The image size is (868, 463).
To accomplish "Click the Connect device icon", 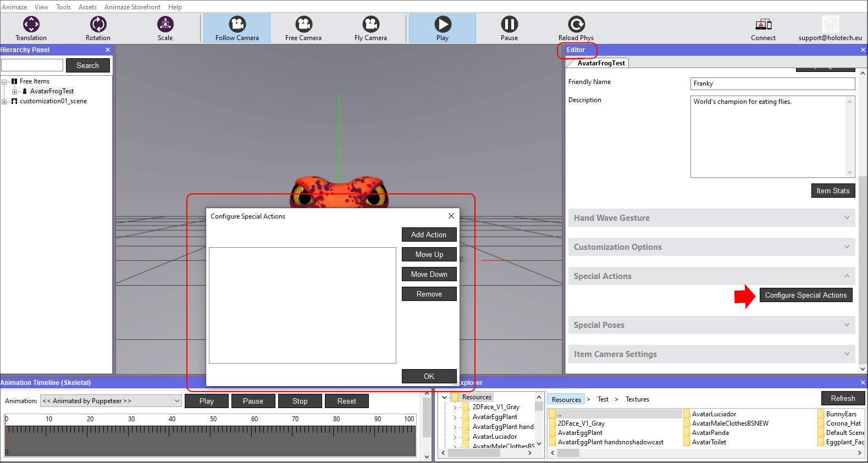I will (x=764, y=24).
